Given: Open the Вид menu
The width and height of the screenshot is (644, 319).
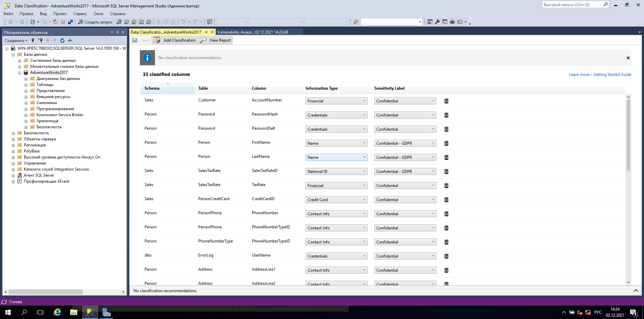Looking at the screenshot, I should click(x=43, y=14).
